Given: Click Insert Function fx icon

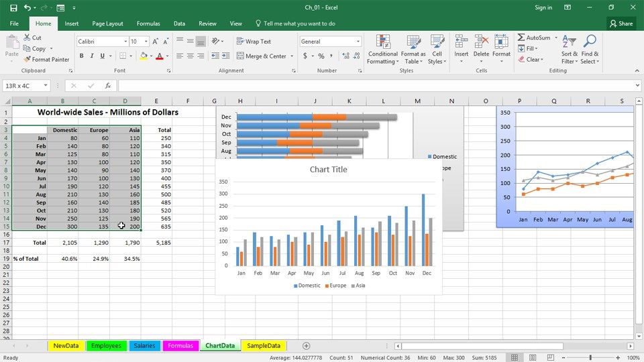Looking at the screenshot, I should pos(108,85).
